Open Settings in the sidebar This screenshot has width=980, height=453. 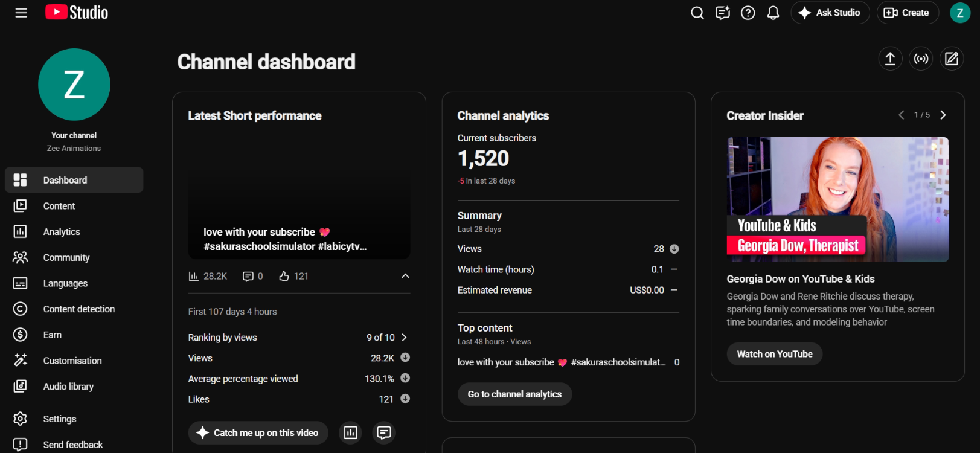[x=74, y=419]
